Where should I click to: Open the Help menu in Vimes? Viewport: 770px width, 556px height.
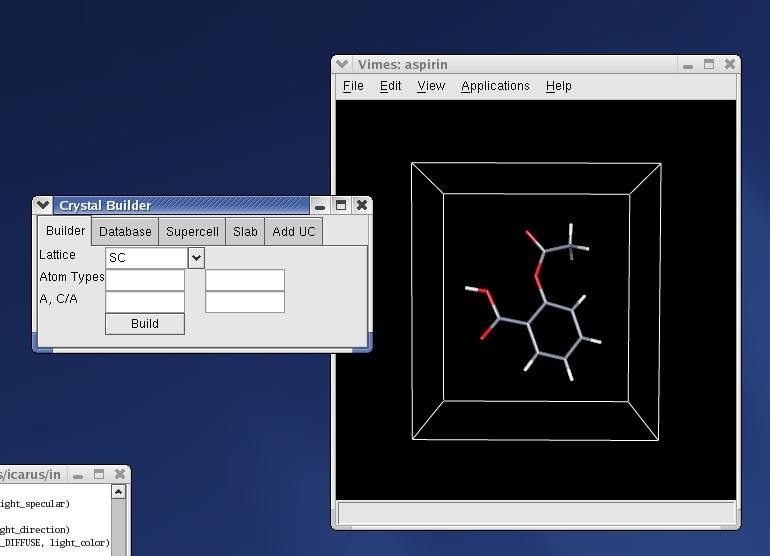click(558, 86)
